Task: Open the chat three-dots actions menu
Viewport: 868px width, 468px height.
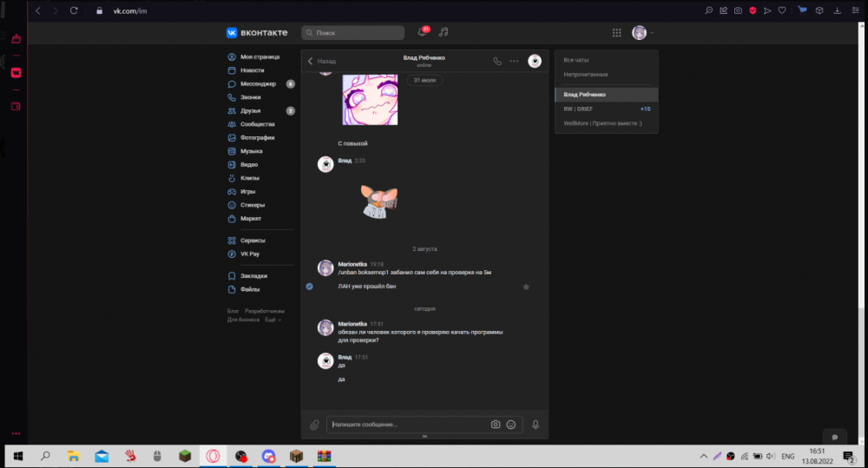Action: [x=514, y=61]
